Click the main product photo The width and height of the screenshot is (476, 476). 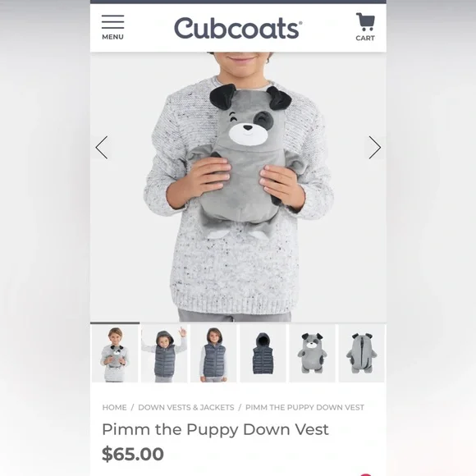(238, 186)
